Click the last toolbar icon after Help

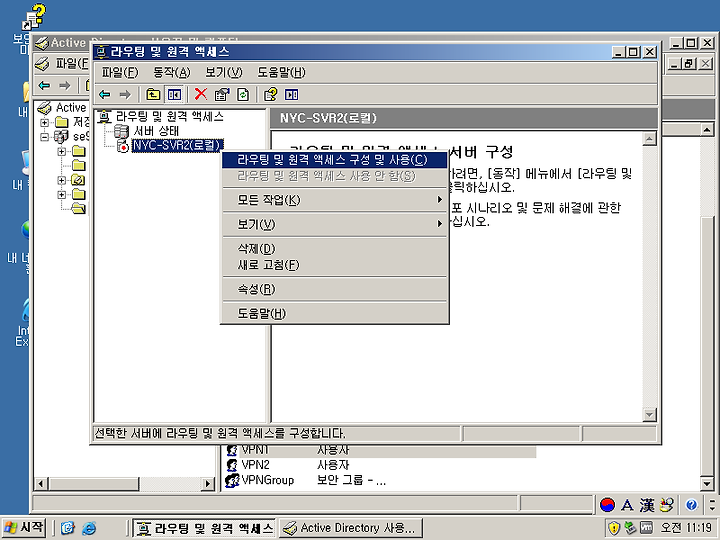[292, 95]
